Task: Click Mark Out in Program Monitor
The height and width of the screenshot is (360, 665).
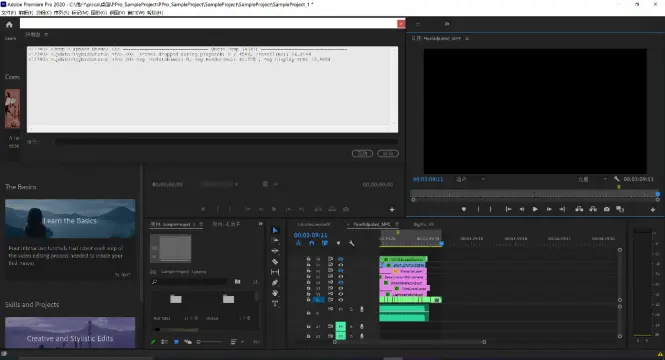Action: (491, 209)
